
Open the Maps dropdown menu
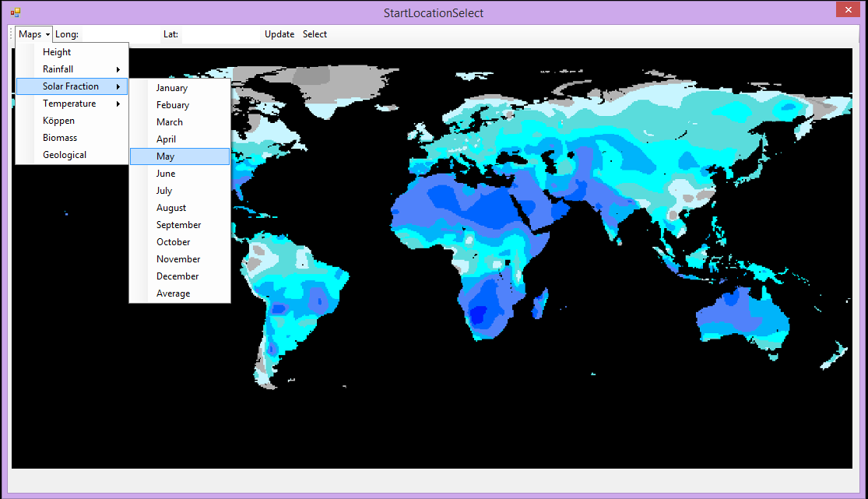point(34,34)
